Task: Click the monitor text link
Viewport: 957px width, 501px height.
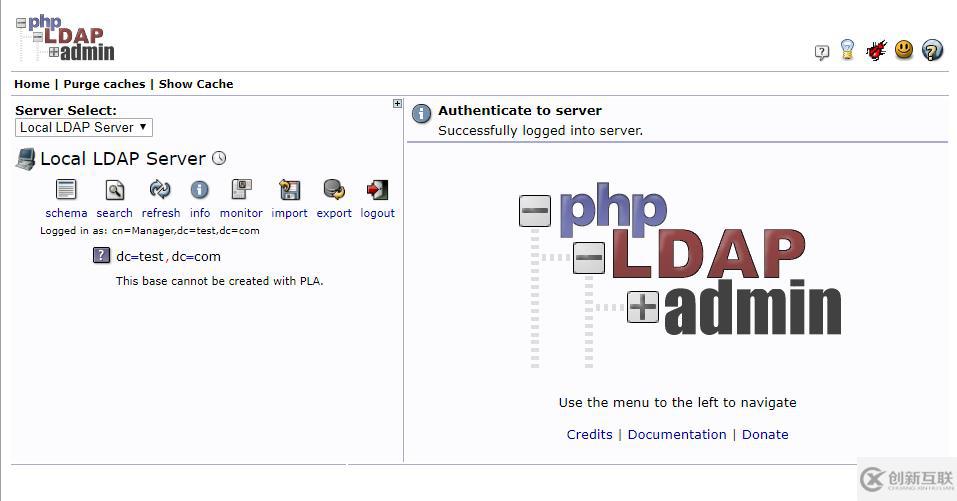Action: coord(241,213)
